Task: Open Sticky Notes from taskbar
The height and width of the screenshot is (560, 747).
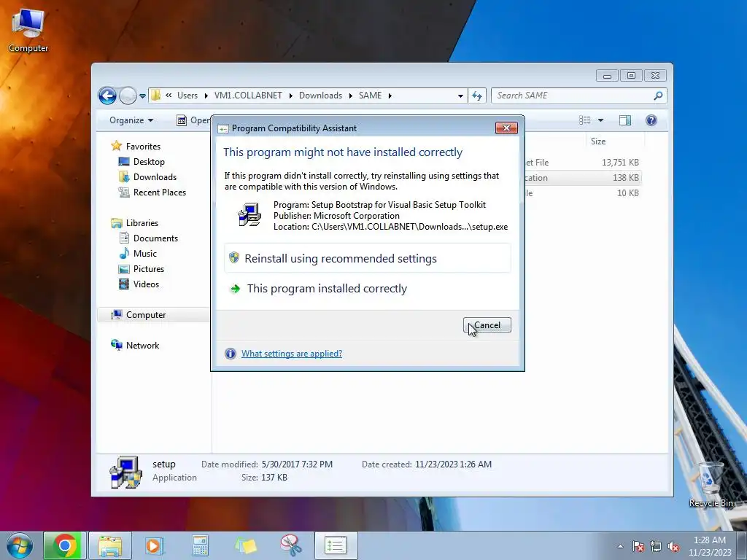Action: [246, 545]
